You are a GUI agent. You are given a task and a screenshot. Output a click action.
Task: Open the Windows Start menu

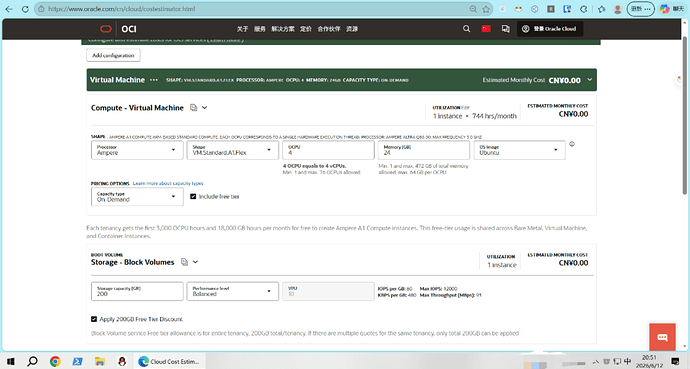coord(10,362)
